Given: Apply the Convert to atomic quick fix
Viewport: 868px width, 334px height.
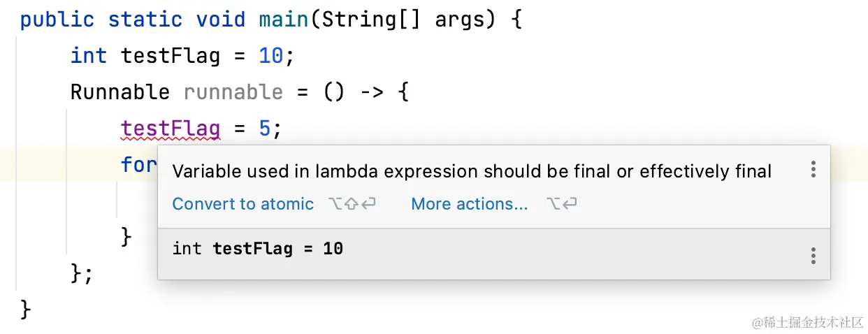Looking at the screenshot, I should [x=243, y=204].
